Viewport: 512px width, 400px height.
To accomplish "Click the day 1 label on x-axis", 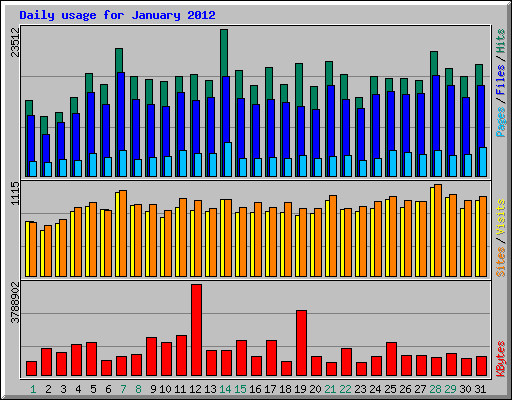I will (33, 389).
